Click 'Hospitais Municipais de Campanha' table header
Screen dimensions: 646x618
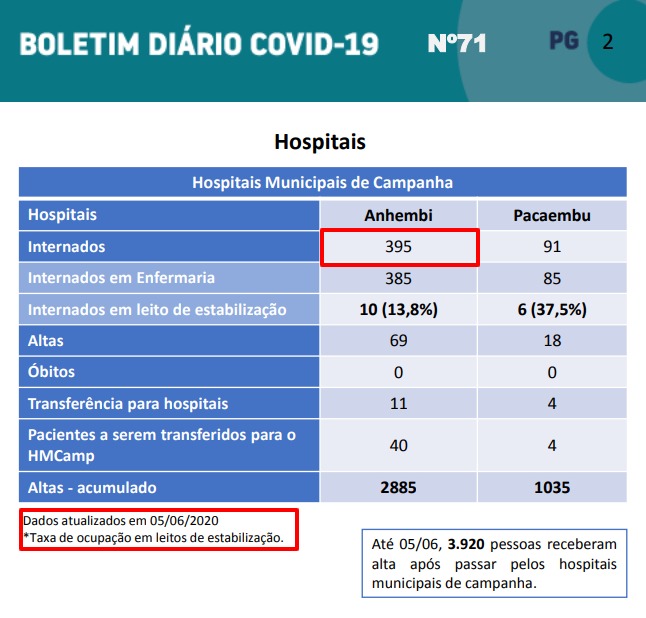pos(323,182)
